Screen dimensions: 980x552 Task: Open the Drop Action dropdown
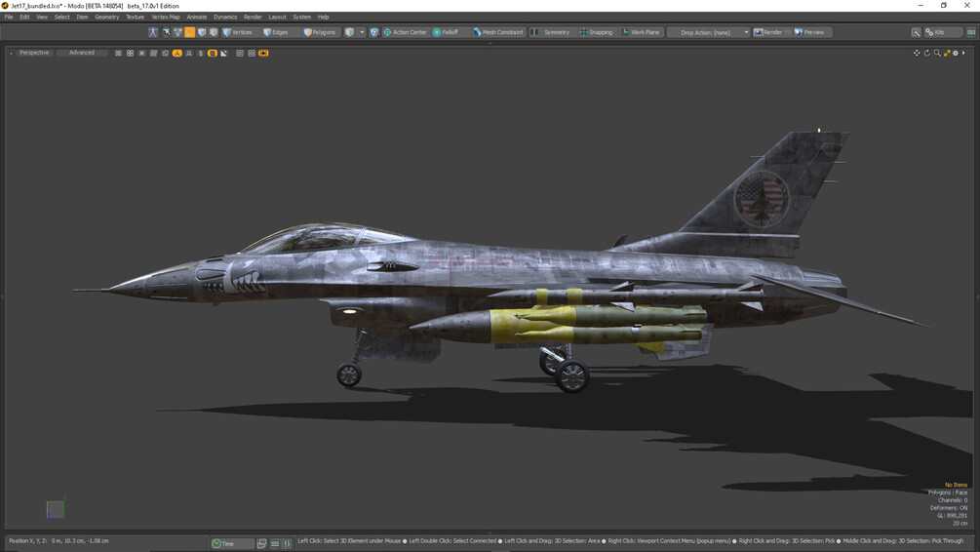[x=709, y=32]
